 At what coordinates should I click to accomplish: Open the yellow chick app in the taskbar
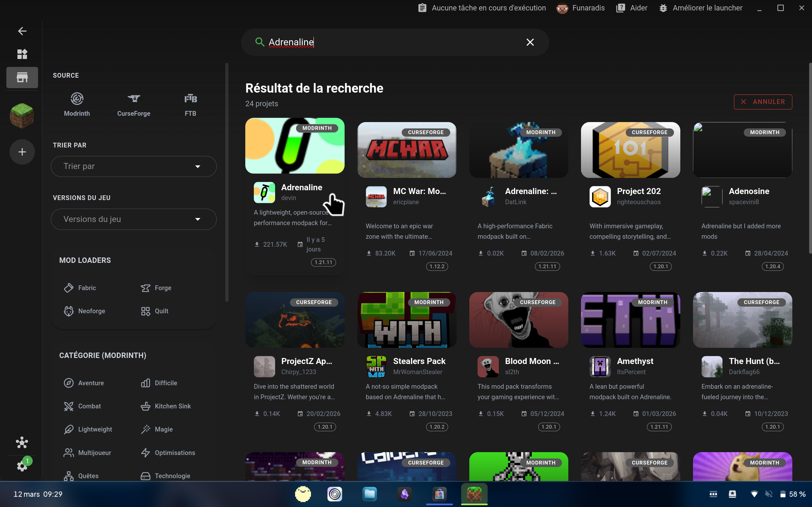click(303, 494)
